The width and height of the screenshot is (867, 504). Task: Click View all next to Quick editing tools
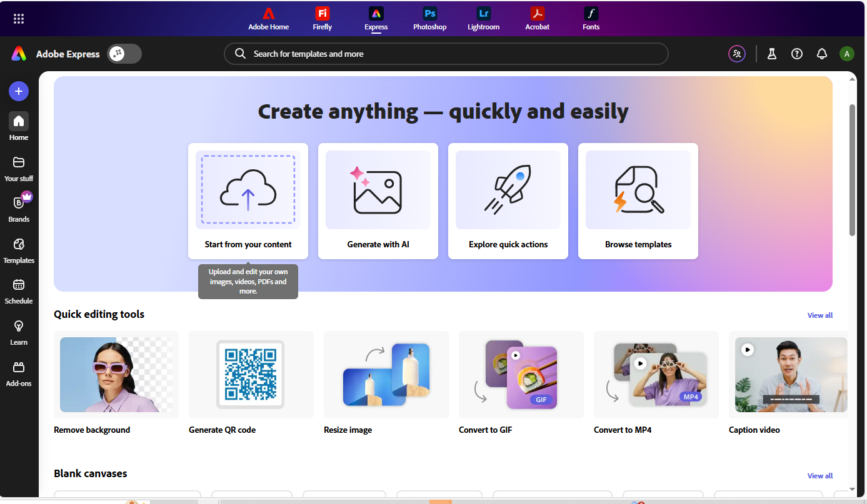tap(819, 315)
